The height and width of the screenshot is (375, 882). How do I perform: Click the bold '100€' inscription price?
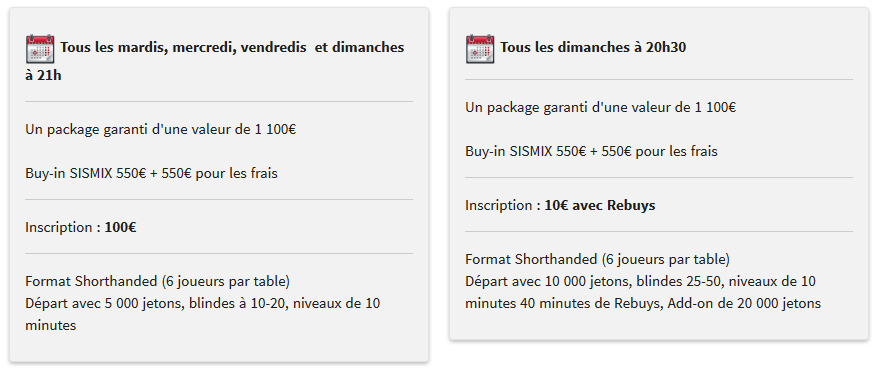click(x=120, y=228)
